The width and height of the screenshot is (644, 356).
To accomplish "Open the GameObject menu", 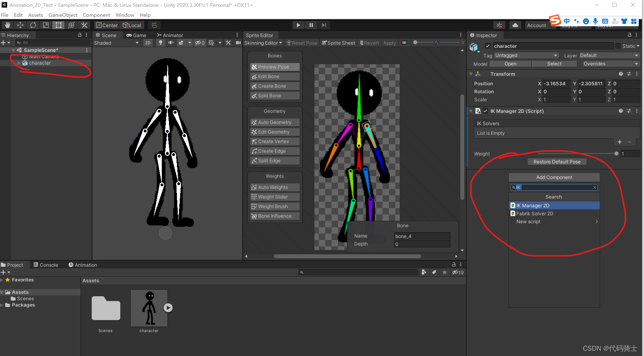I will pyautogui.click(x=63, y=15).
